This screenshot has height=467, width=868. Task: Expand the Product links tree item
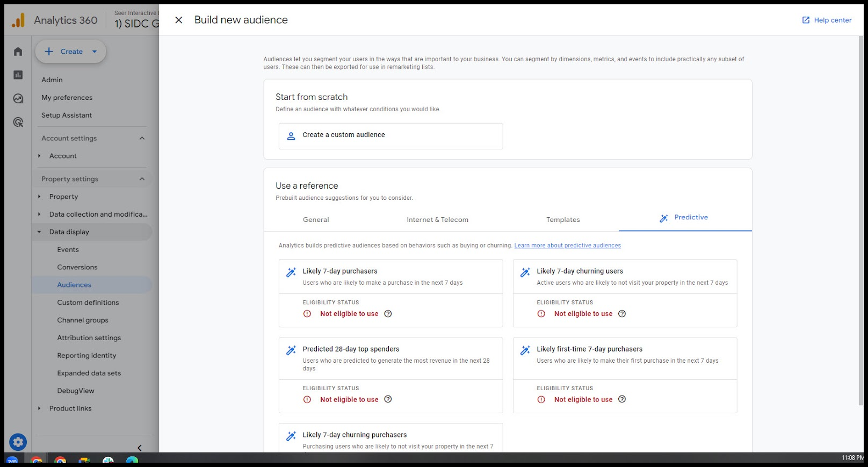click(39, 408)
